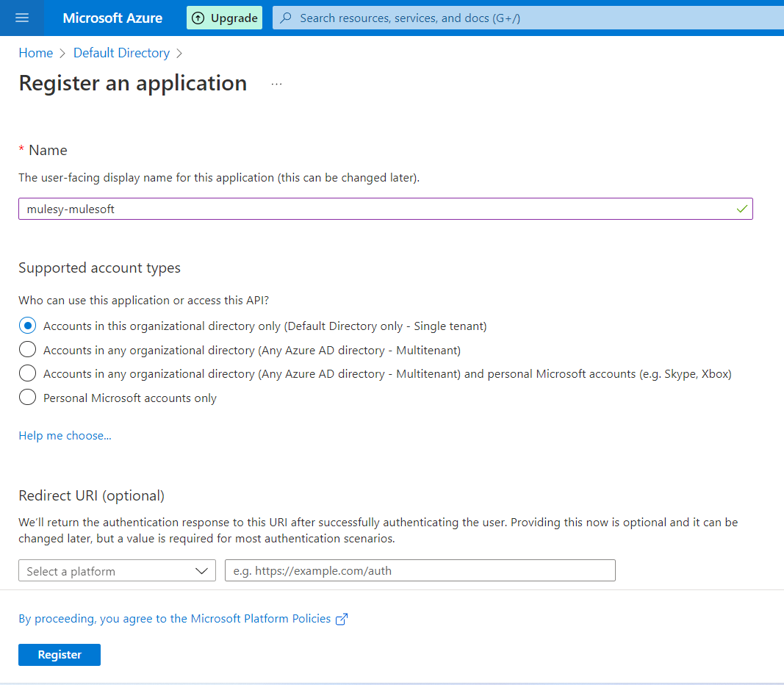
Task: Click the Upgrade arrow icon
Action: point(198,18)
